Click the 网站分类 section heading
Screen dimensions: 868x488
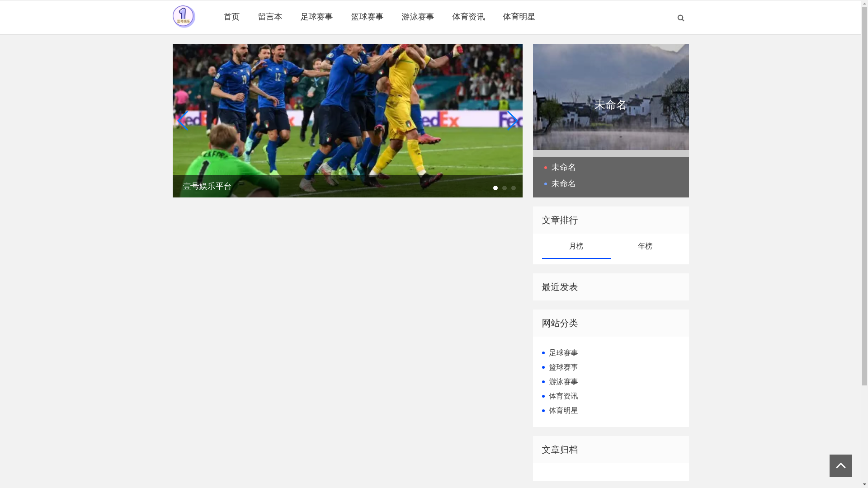click(x=560, y=323)
